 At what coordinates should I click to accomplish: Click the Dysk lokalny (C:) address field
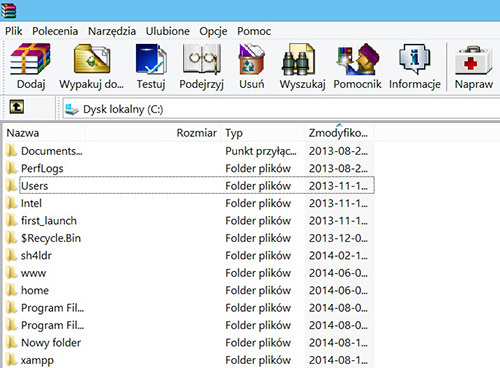pos(281,109)
